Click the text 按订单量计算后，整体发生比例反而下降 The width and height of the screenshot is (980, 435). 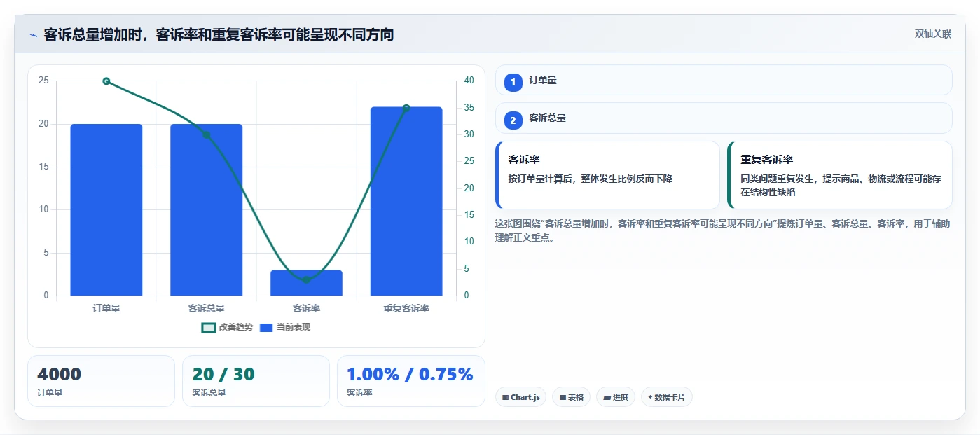(590, 179)
